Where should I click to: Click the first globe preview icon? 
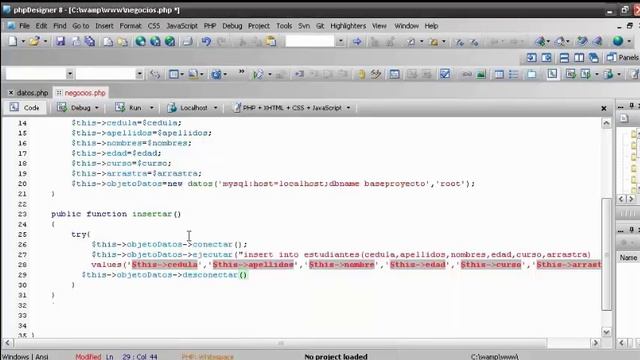140,41
